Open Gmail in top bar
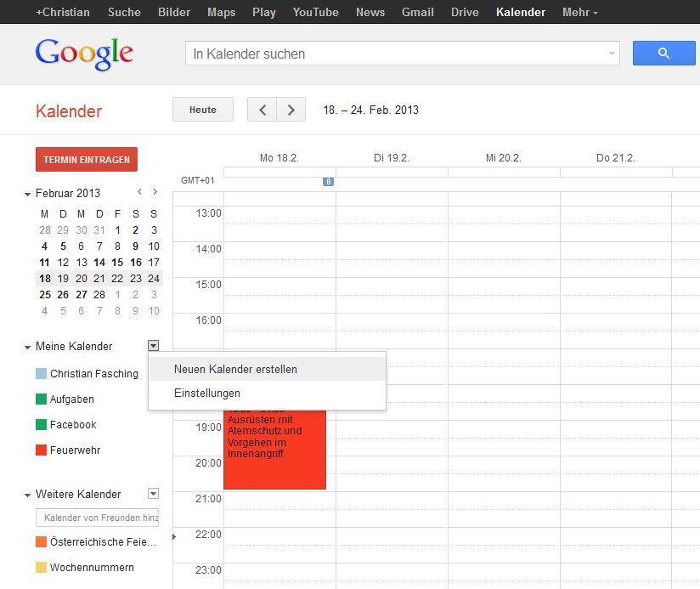Image resolution: width=700 pixels, height=589 pixels. 417,12
